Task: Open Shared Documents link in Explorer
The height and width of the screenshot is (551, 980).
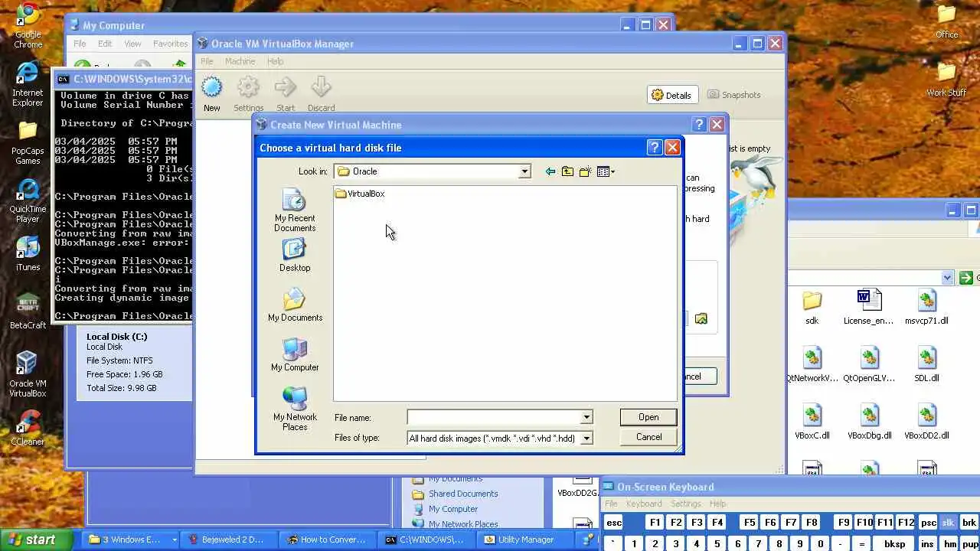Action: coord(462,494)
